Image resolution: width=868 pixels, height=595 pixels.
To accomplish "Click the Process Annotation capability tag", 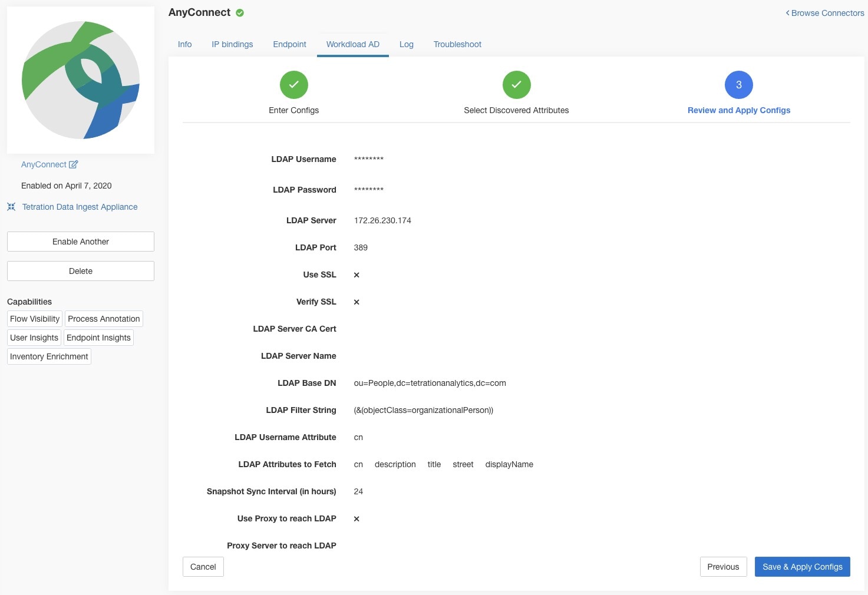I will click(x=104, y=319).
